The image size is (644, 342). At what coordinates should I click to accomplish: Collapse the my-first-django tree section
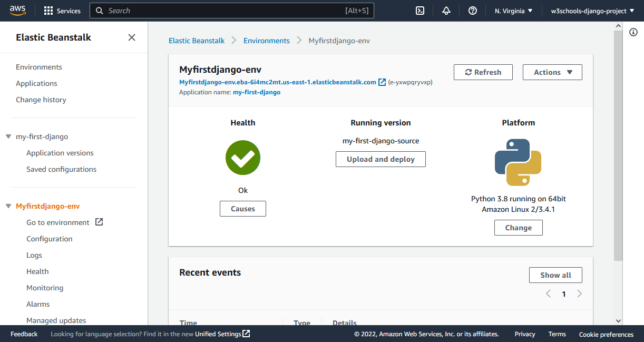[8, 136]
